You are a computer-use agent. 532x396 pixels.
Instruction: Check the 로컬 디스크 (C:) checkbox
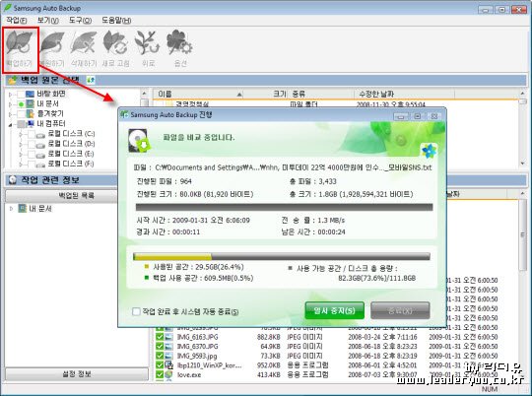(x=32, y=134)
